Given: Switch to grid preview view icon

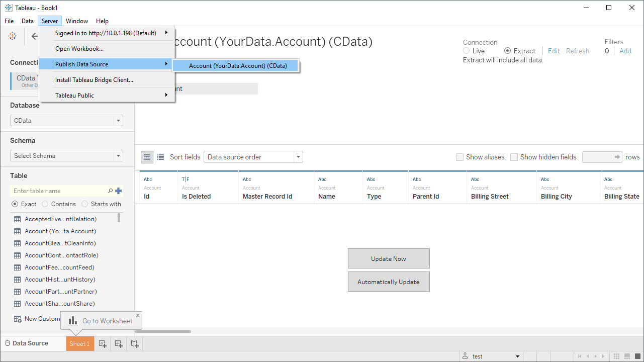Looking at the screenshot, I should (x=147, y=157).
